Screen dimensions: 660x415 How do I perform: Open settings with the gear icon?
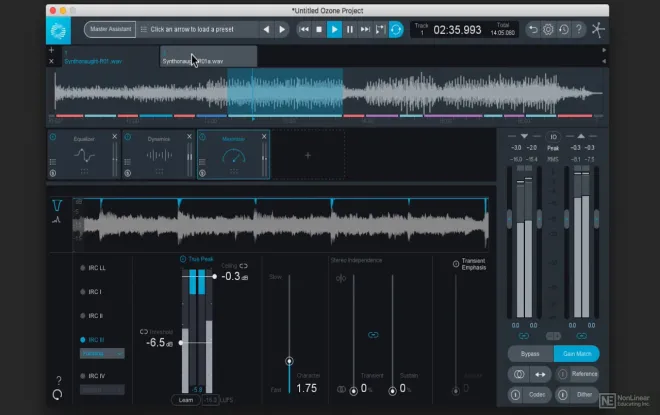pyautogui.click(x=548, y=29)
